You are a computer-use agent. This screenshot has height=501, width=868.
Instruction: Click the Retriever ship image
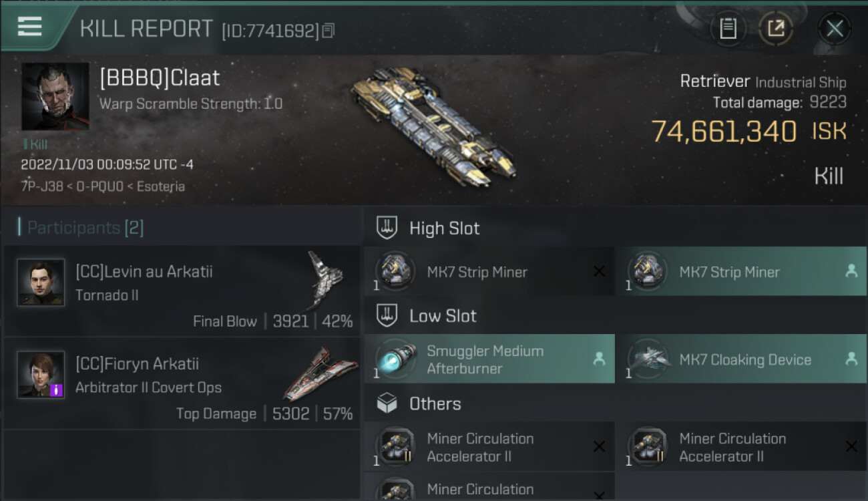coord(431,127)
